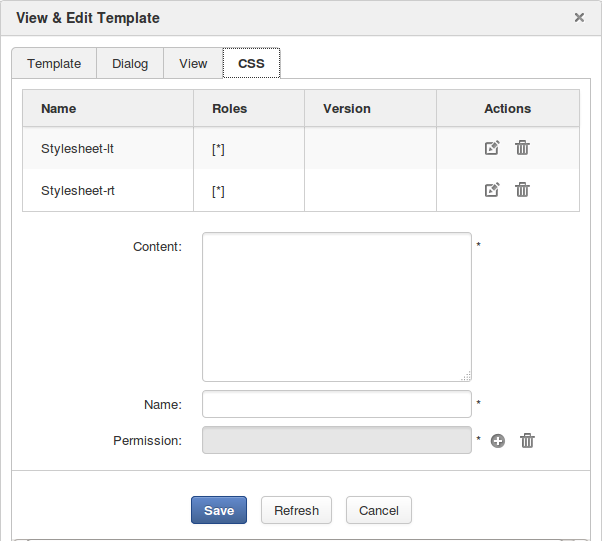
Task: Edit the Stylesheet-lt row
Action: click(x=492, y=148)
